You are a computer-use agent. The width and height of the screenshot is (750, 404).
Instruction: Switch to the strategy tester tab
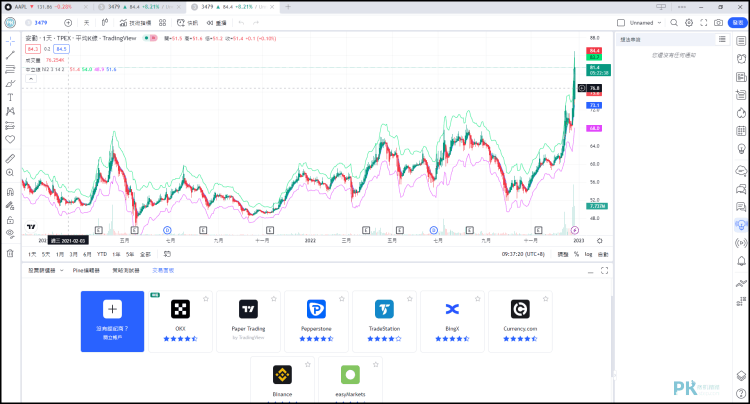click(x=126, y=271)
